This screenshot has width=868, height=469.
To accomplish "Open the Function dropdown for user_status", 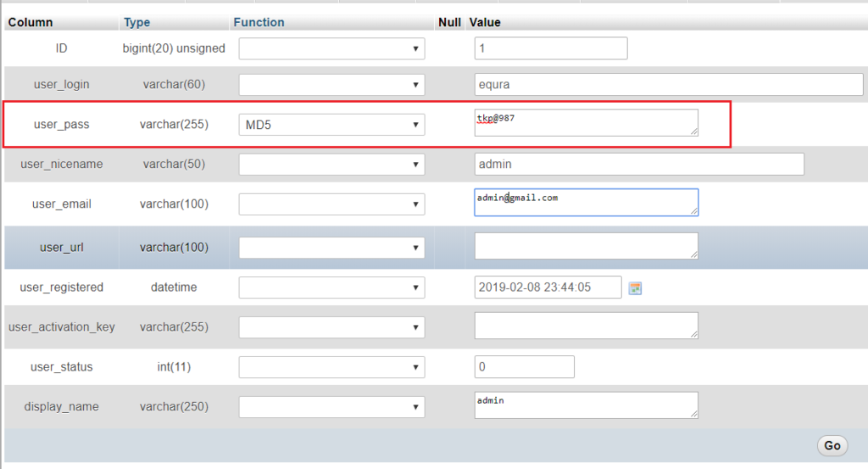I will 331,367.
